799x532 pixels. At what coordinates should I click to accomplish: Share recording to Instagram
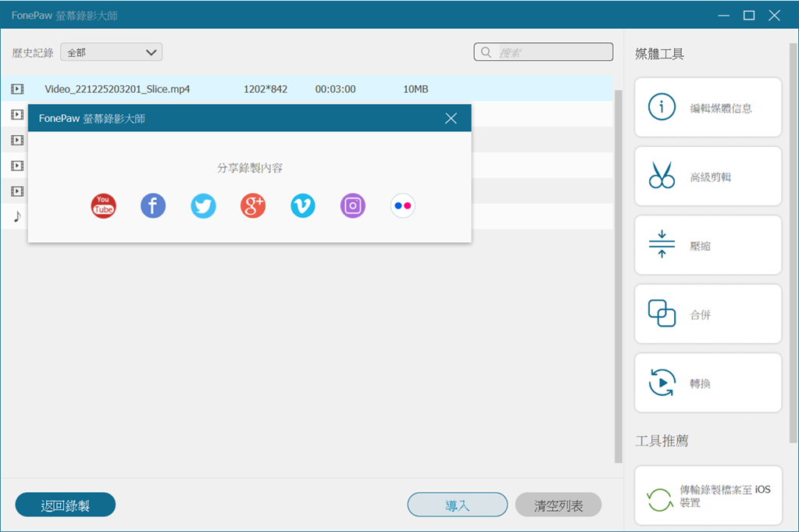[352, 206]
